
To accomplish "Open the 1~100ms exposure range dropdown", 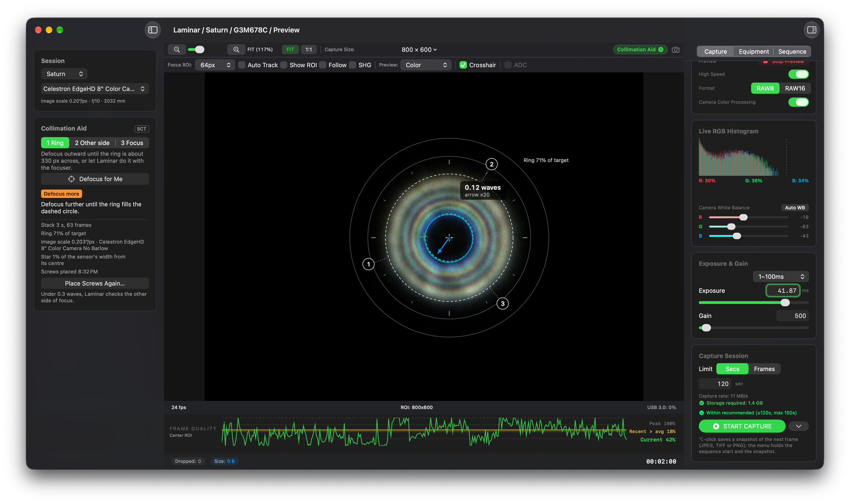I will click(781, 277).
